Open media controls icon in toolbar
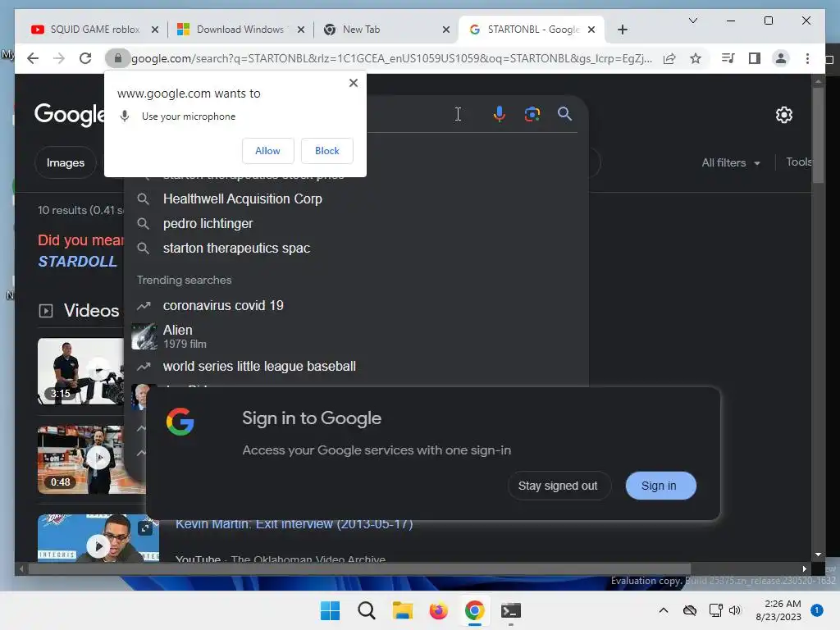Image resolution: width=840 pixels, height=630 pixels. (x=728, y=58)
